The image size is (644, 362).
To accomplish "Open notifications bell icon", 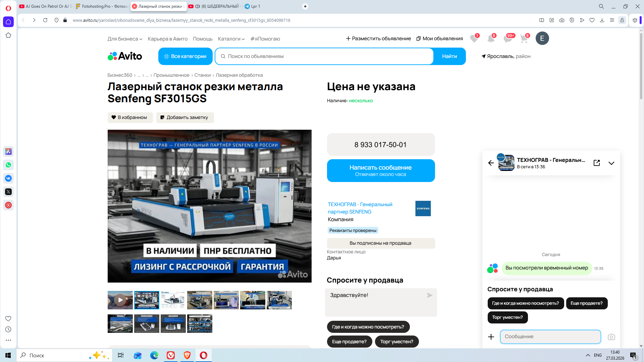I will (x=491, y=39).
